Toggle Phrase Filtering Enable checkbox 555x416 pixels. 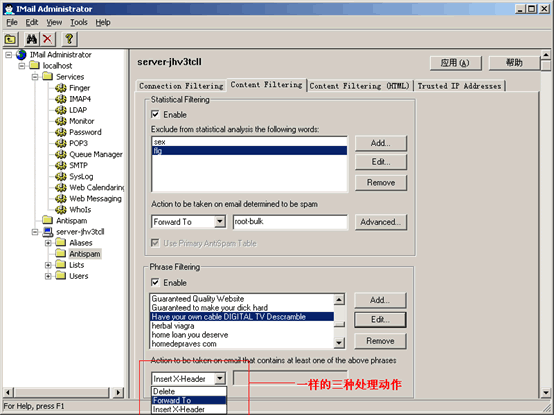(155, 283)
